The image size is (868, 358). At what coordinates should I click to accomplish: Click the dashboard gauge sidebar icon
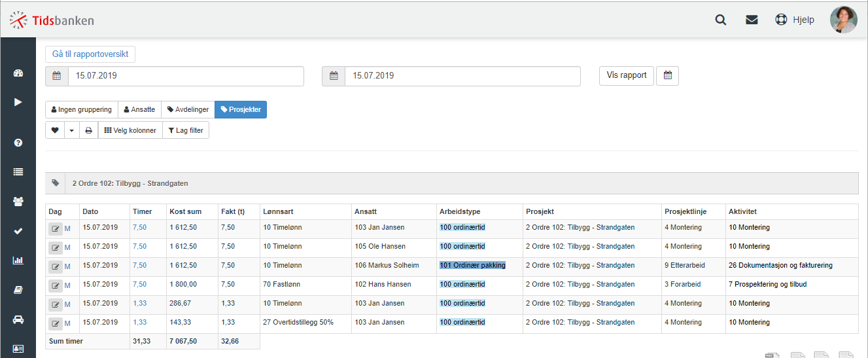(x=18, y=73)
